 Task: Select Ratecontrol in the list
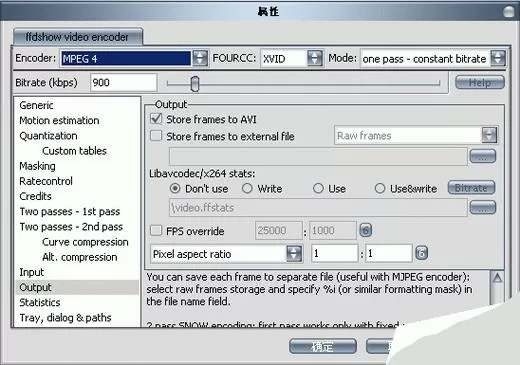pyautogui.click(x=46, y=181)
